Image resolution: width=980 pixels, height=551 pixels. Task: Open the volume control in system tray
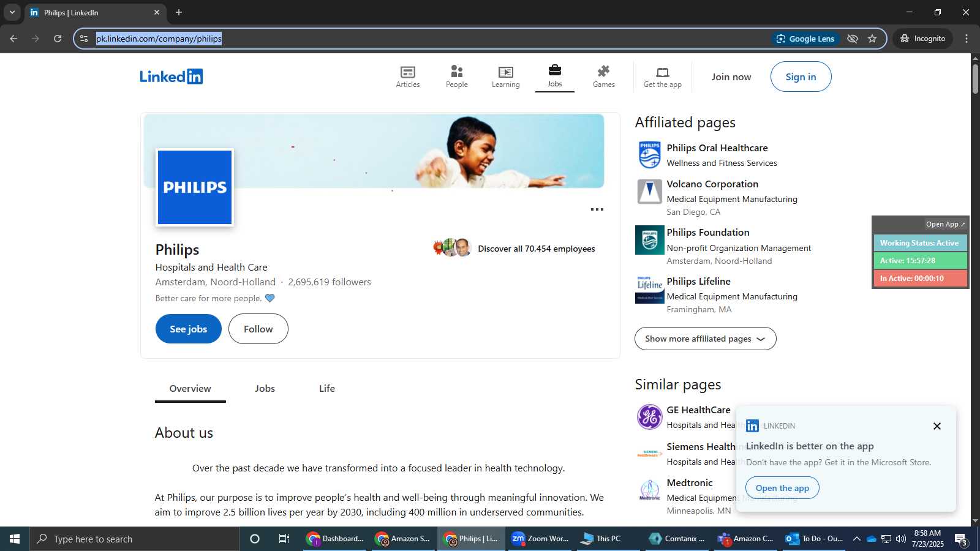900,539
